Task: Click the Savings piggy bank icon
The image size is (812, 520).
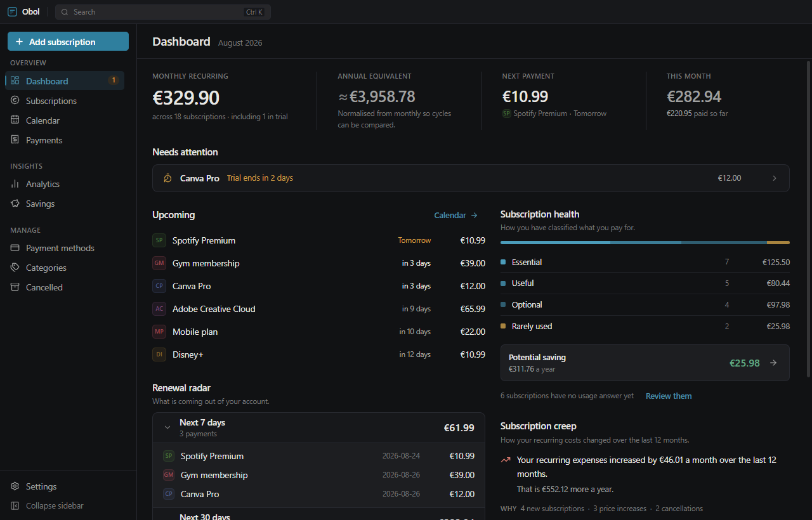Action: pyautogui.click(x=15, y=203)
